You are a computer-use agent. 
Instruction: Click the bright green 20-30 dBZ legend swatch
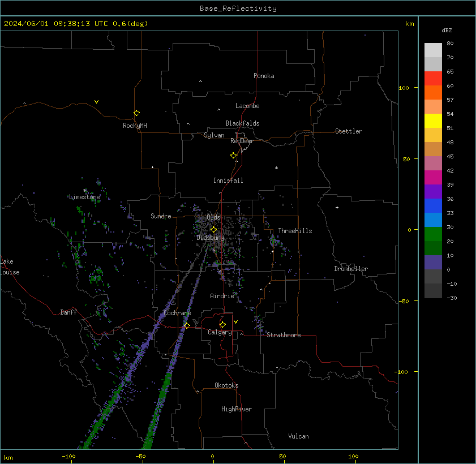click(433, 234)
